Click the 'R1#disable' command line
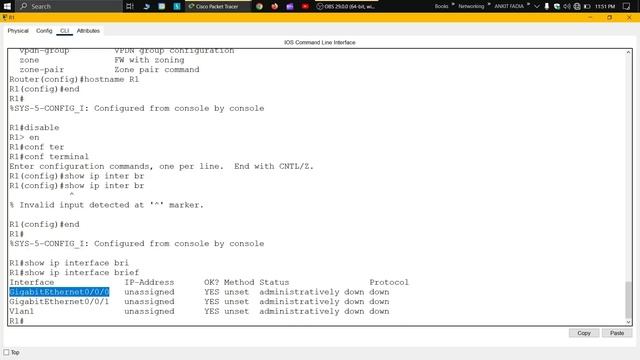The height and width of the screenshot is (360, 640). point(34,127)
